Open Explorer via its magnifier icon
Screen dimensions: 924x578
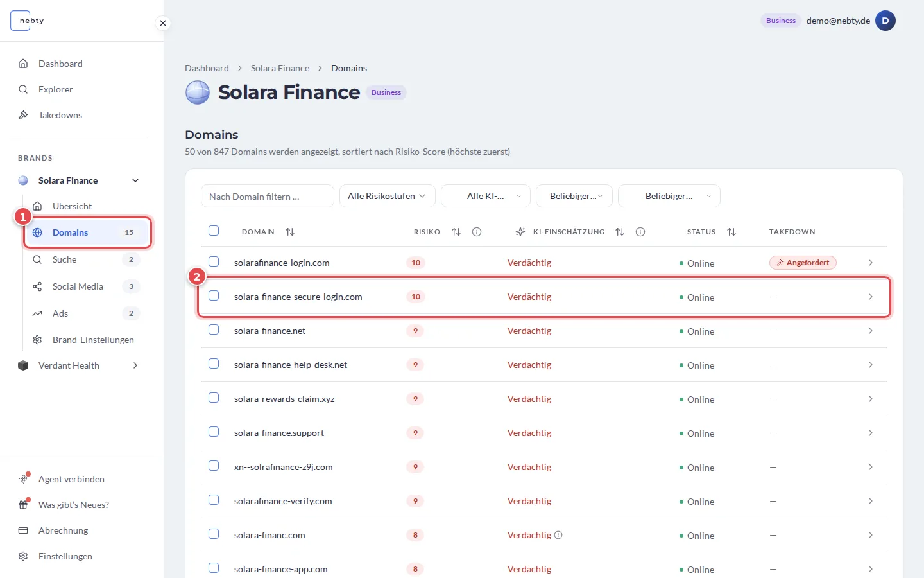click(23, 89)
